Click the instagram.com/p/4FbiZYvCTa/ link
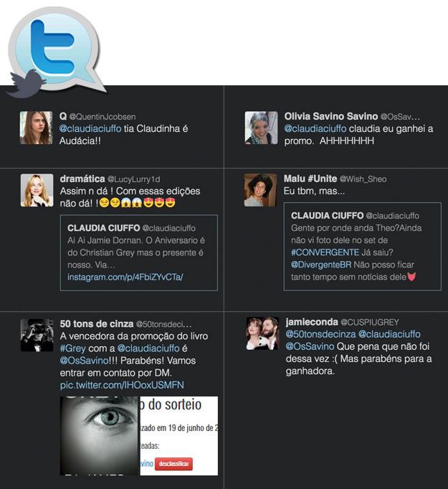The image size is (448, 489). click(125, 277)
